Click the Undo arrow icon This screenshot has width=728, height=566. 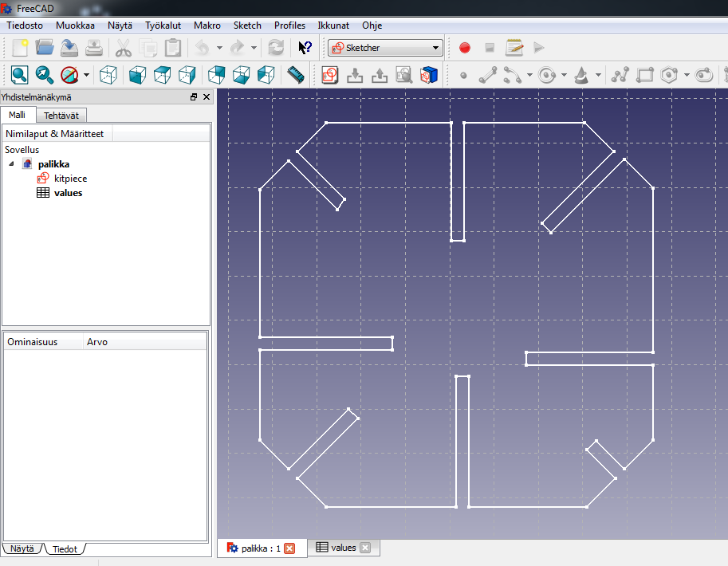pos(202,48)
